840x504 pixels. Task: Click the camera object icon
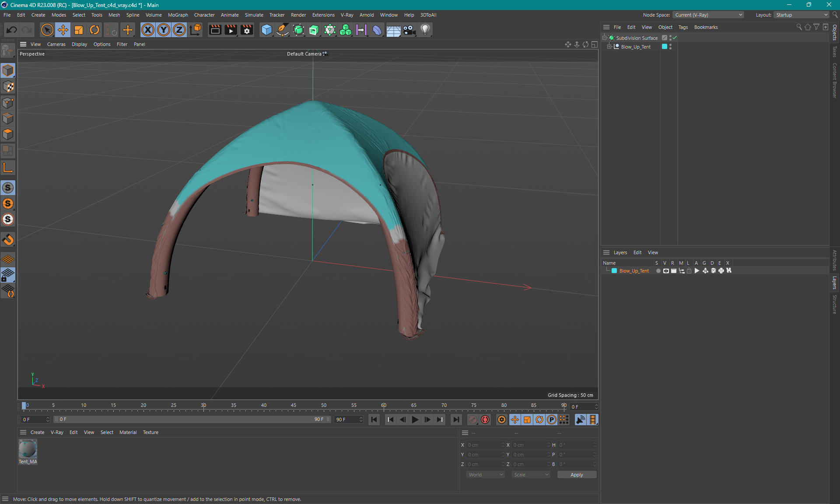409,30
